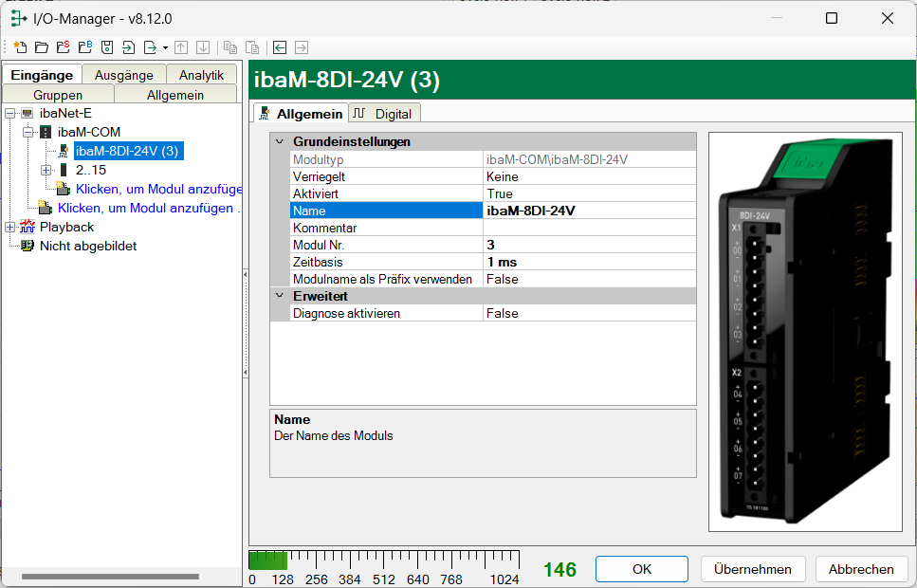917x588 pixels.
Task: Click the I/O-Manager title bar app icon
Action: [19, 18]
